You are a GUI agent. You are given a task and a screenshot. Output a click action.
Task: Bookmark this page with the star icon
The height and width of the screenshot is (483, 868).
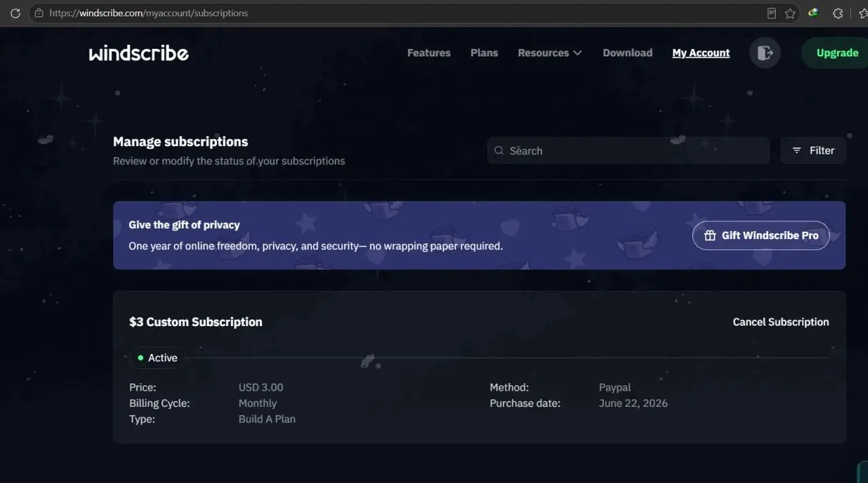click(x=790, y=13)
